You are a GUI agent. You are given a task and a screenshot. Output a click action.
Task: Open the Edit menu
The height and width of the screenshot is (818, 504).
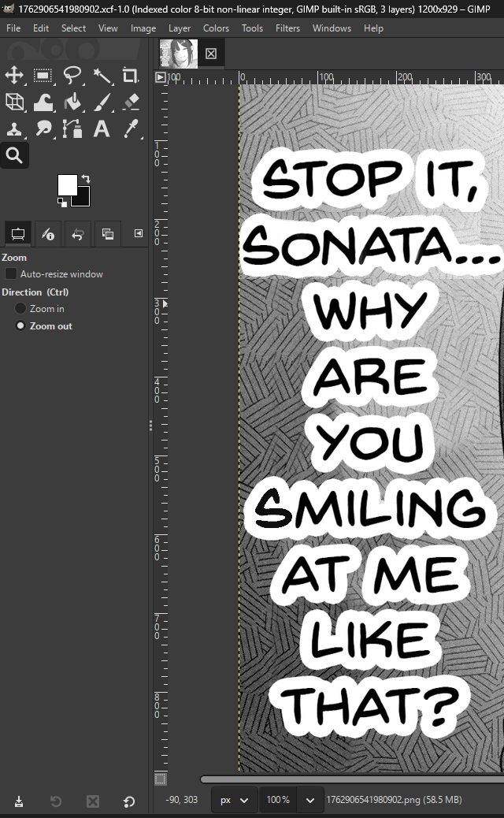41,28
